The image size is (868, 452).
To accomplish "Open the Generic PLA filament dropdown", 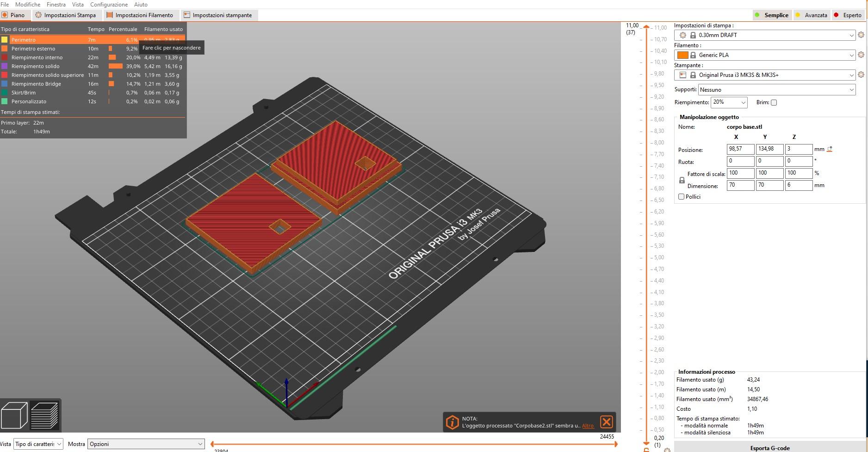I will tap(765, 55).
